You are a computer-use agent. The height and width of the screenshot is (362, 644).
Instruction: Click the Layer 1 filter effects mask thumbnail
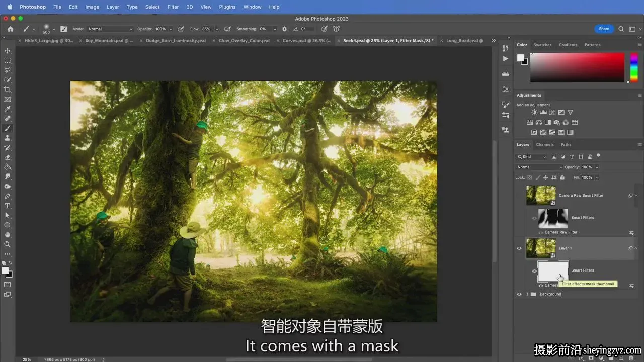click(x=553, y=271)
